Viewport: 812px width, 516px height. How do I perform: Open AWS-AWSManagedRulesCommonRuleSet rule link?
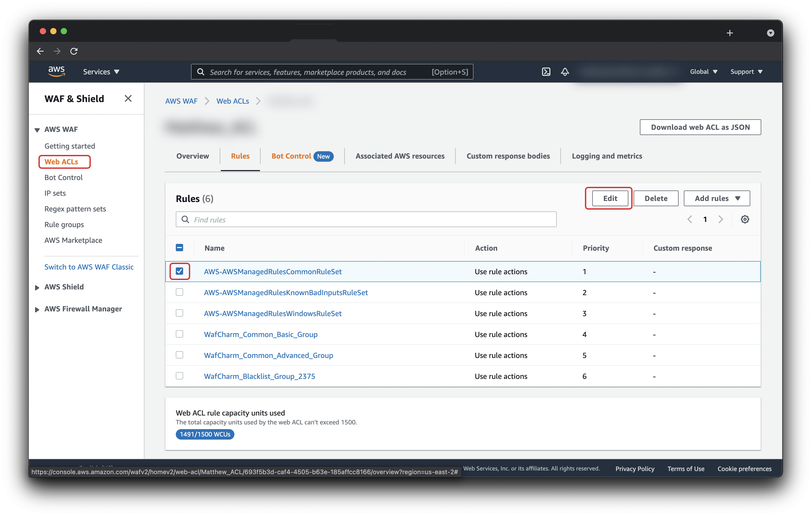[x=273, y=272]
